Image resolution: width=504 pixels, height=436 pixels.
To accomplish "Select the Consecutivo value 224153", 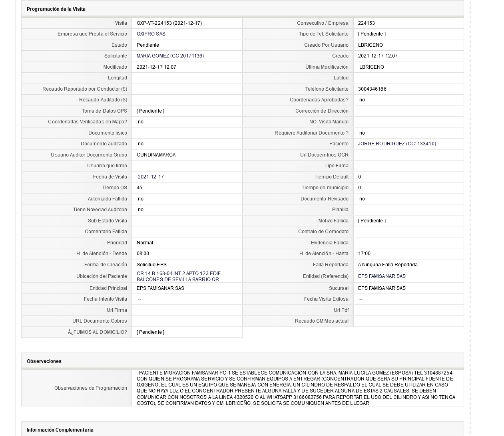I will tap(367, 23).
